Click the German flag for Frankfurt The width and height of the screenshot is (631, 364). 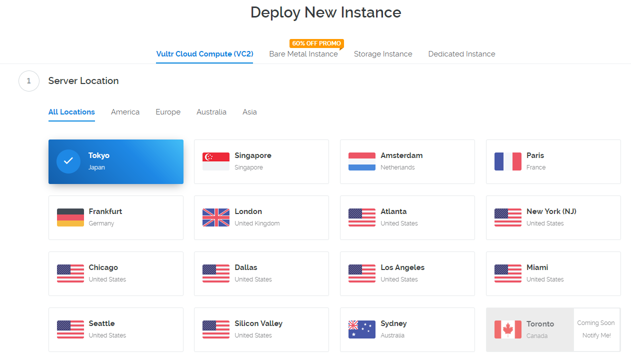(x=70, y=217)
